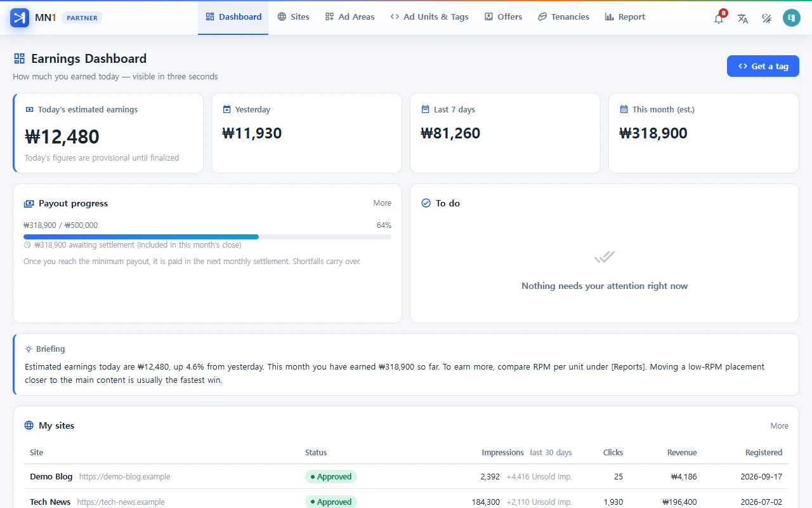
Task: Click More in Payout progress card
Action: (x=382, y=203)
